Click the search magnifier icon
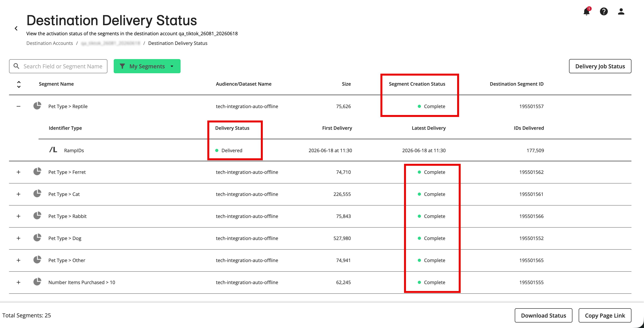This screenshot has width=644, height=328. 17,66
